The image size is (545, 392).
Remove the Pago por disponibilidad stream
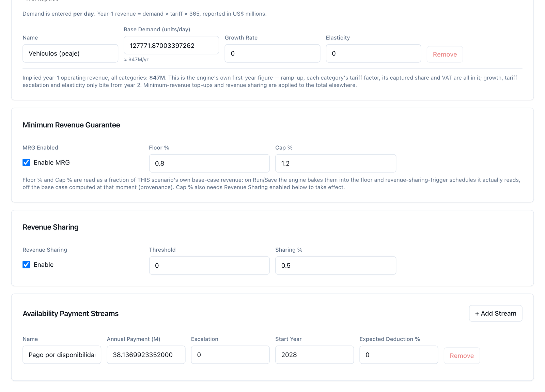(x=462, y=356)
